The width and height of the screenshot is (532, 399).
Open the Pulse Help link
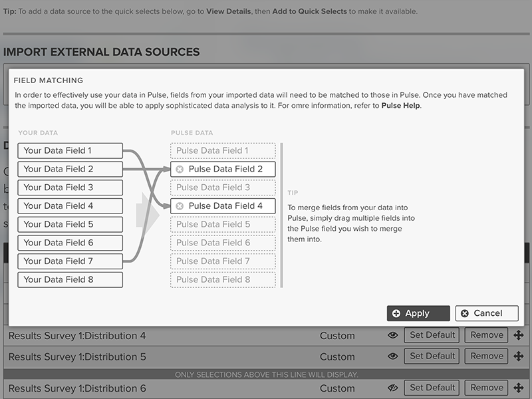coord(401,106)
